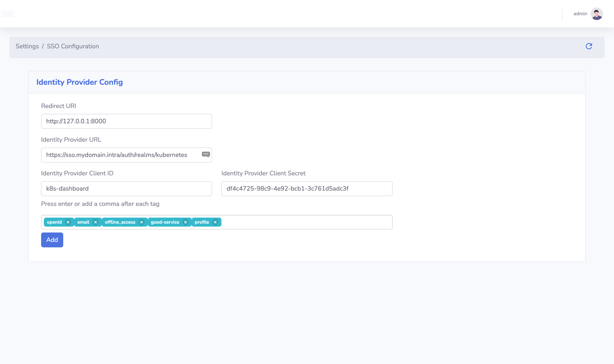The image size is (614, 364).
Task: Remove the openid tag
Action: [x=68, y=222]
